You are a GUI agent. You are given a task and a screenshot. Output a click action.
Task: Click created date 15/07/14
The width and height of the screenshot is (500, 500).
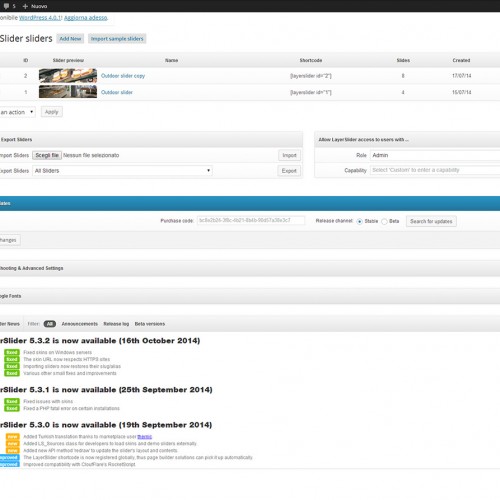(462, 92)
